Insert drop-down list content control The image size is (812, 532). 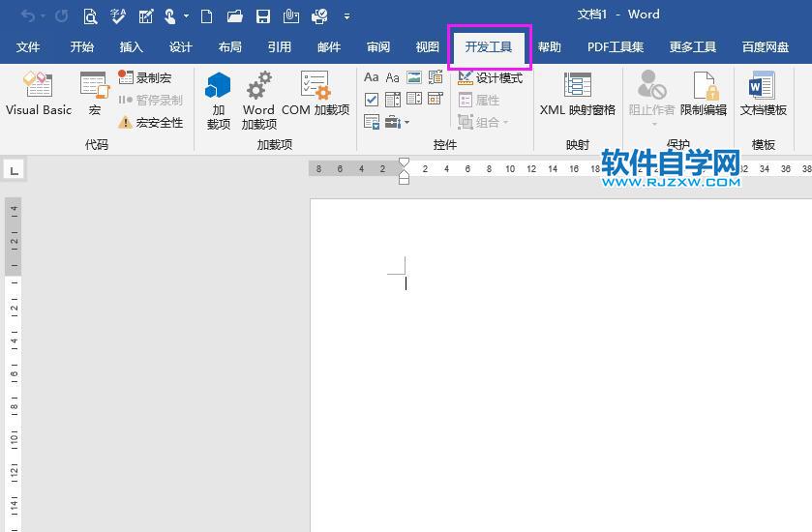(414, 100)
